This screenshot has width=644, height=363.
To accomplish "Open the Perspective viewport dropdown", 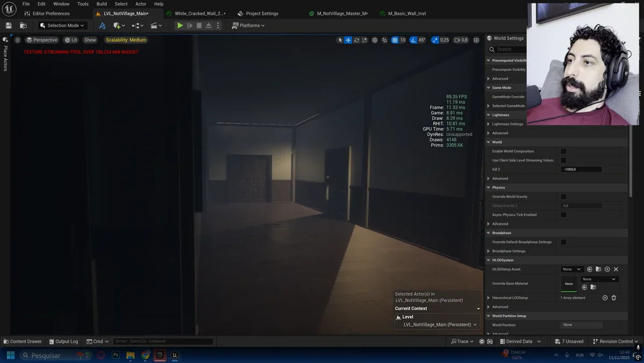I will 42,39.
